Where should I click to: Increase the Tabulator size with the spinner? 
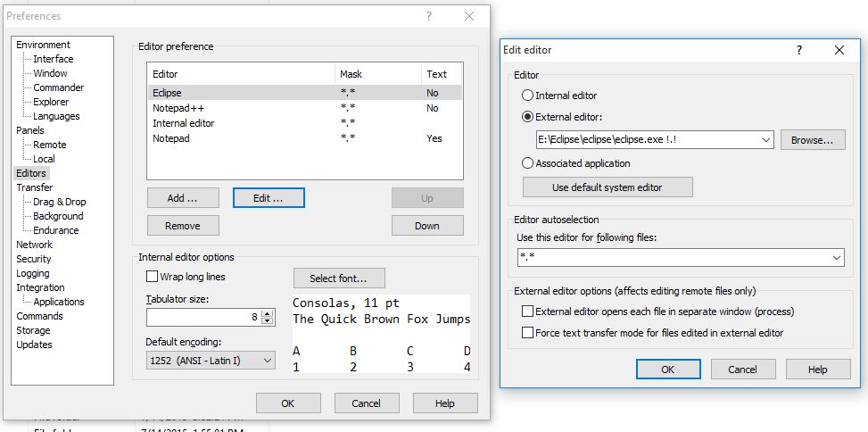click(x=269, y=312)
